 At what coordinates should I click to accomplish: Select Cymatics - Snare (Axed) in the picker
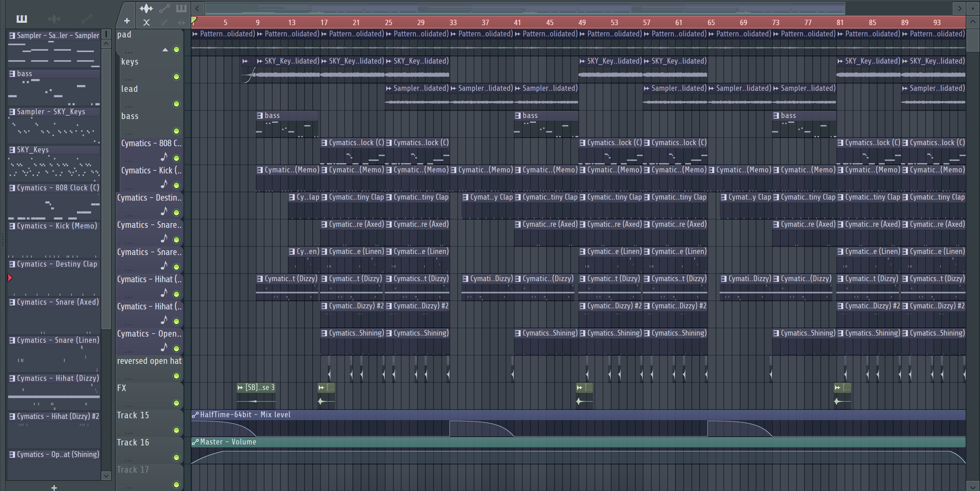click(x=54, y=302)
